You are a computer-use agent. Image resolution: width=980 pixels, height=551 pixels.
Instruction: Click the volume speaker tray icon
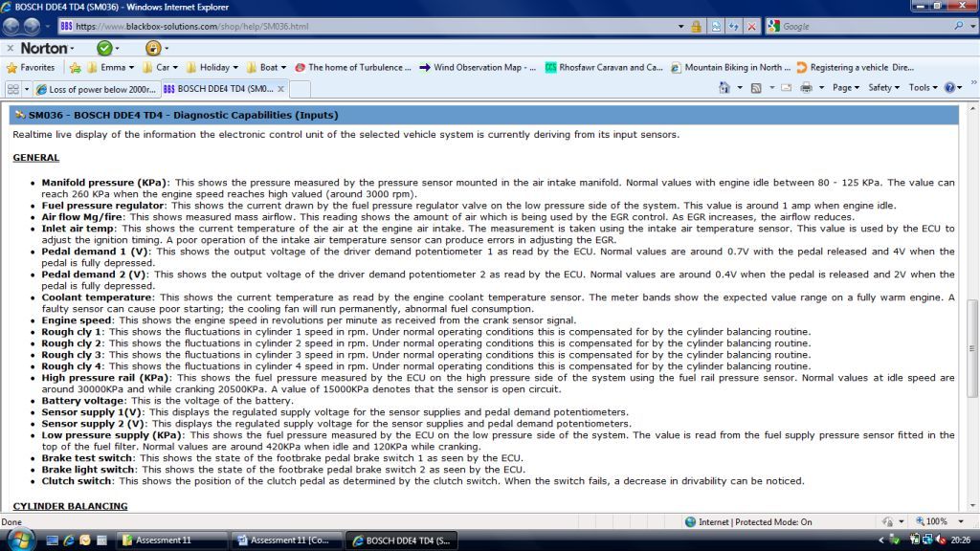click(941, 540)
